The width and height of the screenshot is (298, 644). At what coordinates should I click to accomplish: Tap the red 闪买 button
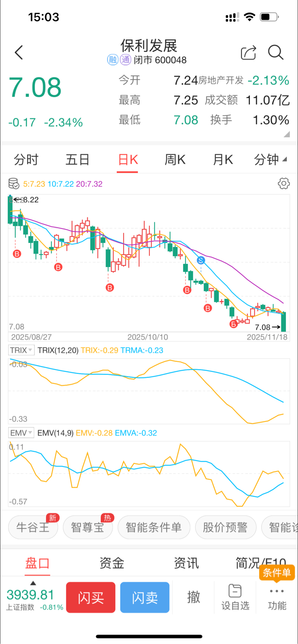(x=91, y=597)
